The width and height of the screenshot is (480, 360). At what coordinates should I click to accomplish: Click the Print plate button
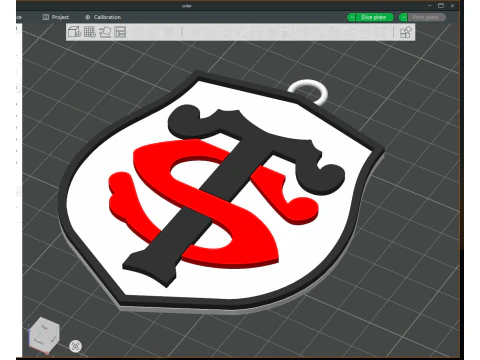coord(426,17)
